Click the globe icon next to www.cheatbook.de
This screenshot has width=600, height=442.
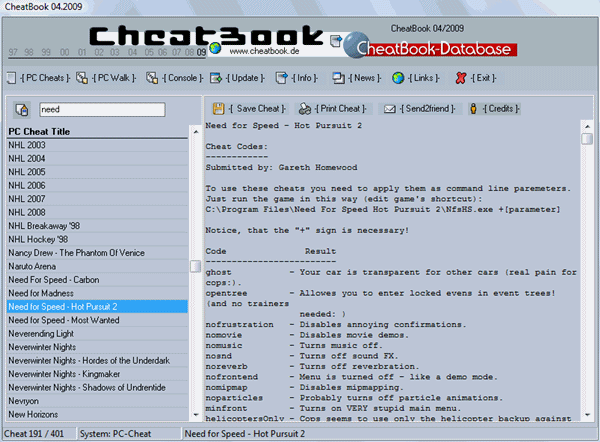(x=215, y=49)
